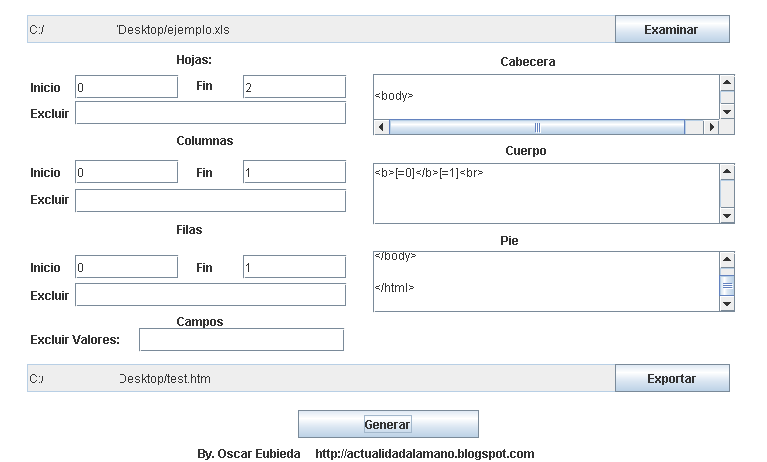Click the Columnas Excluir field

[210, 201]
